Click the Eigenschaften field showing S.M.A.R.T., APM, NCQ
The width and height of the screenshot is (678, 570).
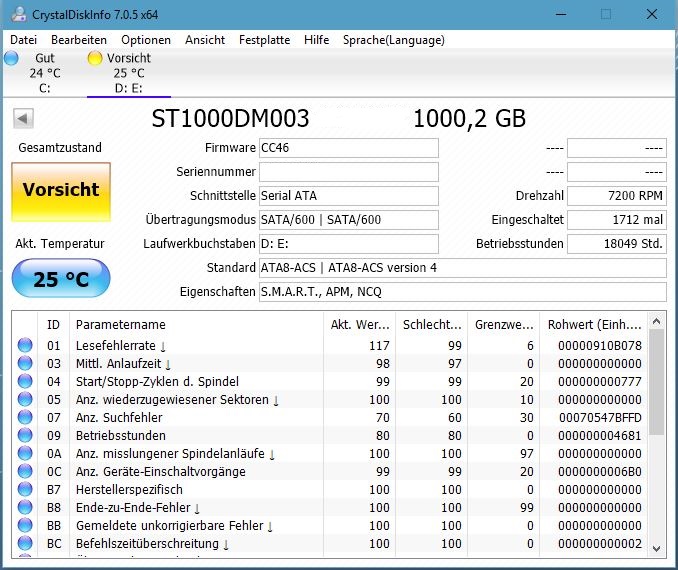click(463, 292)
